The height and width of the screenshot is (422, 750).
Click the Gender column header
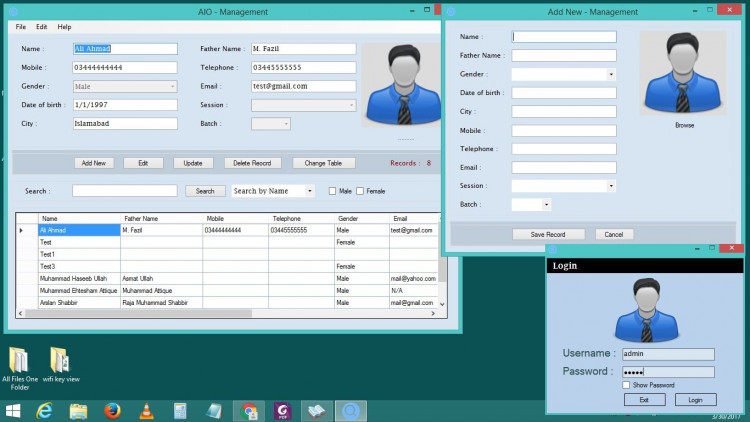[x=362, y=219]
